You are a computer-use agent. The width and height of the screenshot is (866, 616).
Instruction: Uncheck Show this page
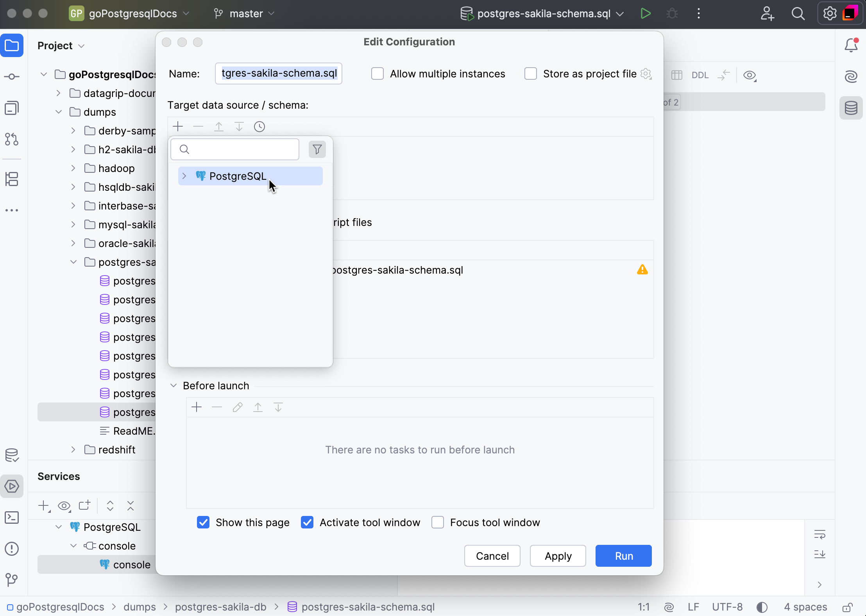click(203, 522)
